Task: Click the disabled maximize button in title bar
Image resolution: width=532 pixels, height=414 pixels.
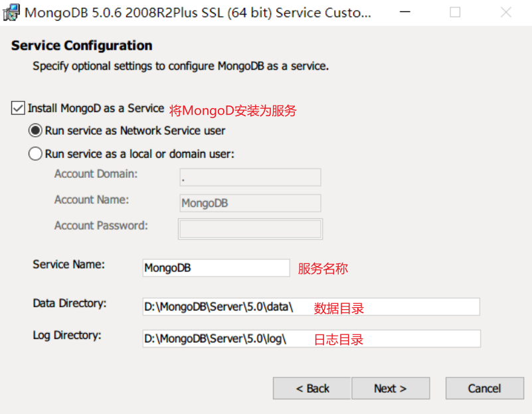Action: (x=455, y=12)
